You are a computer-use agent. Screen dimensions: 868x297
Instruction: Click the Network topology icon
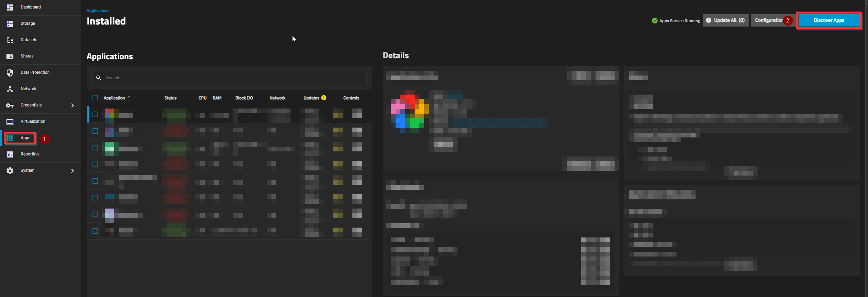click(10, 89)
